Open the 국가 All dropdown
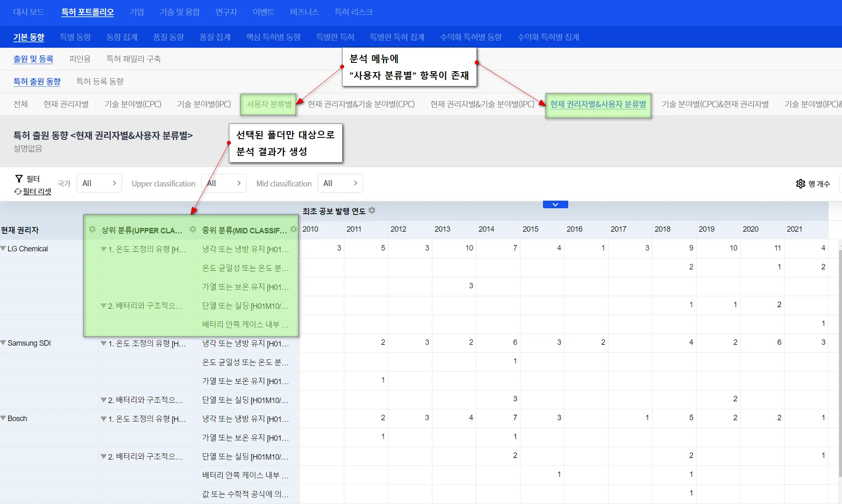Screen dimensions: 842x504 (x=99, y=184)
